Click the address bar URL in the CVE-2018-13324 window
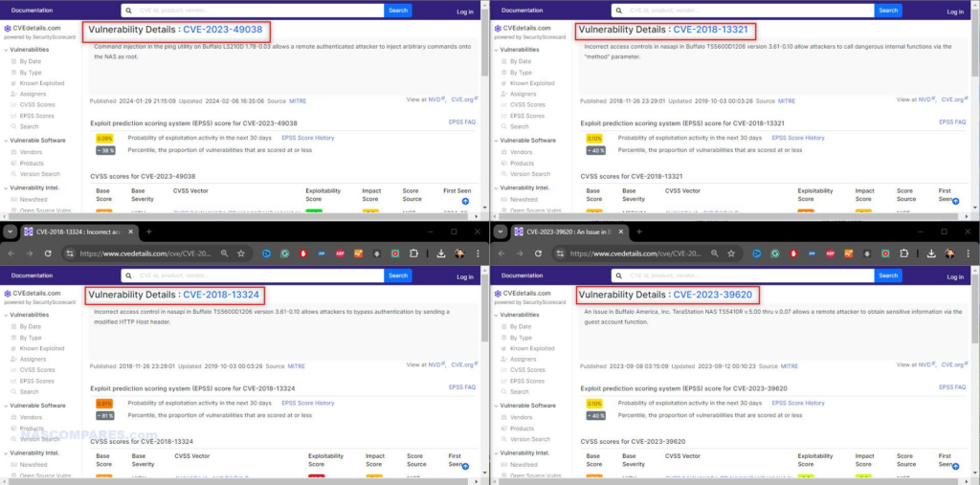980x485 pixels. 145,254
